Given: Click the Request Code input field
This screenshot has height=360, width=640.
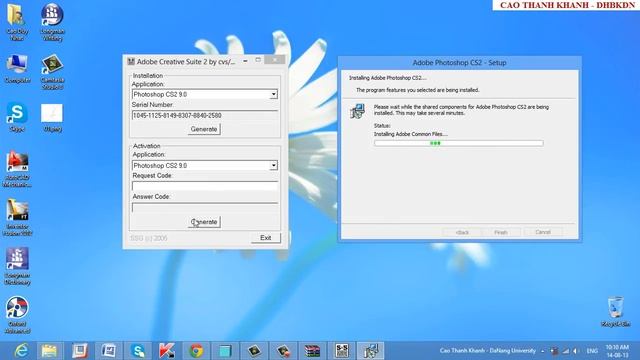Looking at the screenshot, I should click(x=204, y=186).
